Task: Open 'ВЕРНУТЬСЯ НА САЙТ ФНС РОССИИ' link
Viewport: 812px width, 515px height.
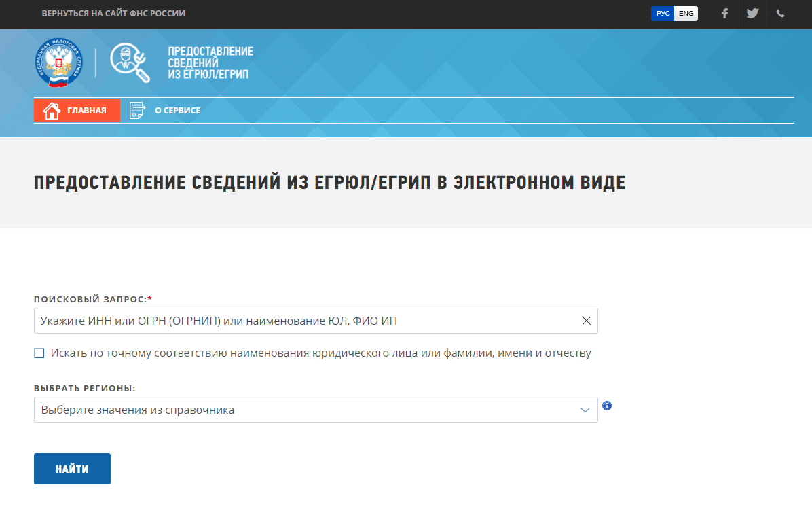Action: (113, 13)
